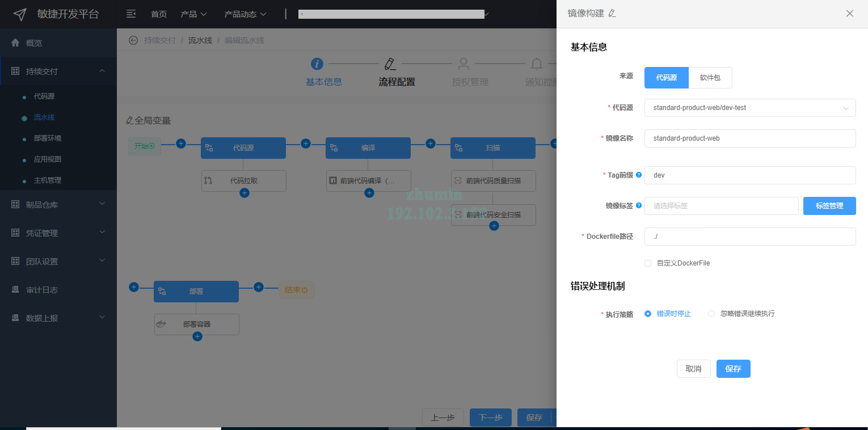Viewport: 868px width, 430px height.
Task: Expand the 凭证管理 sidebar section
Action: (x=58, y=233)
